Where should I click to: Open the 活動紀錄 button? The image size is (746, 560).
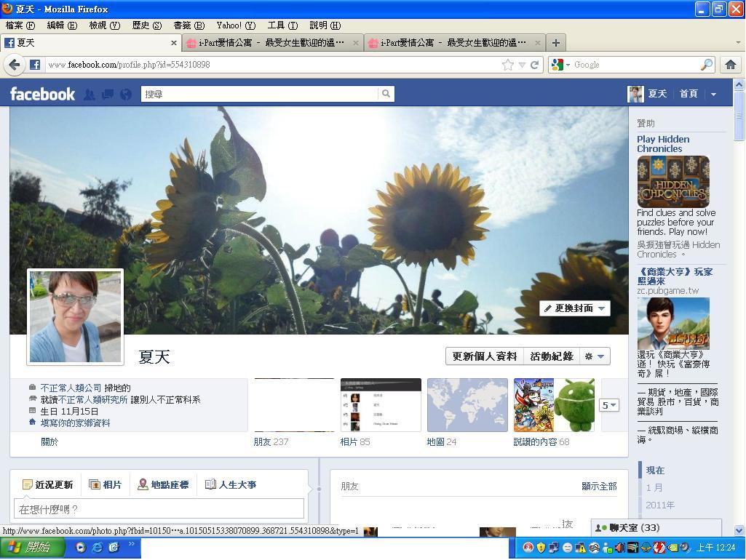(x=551, y=356)
